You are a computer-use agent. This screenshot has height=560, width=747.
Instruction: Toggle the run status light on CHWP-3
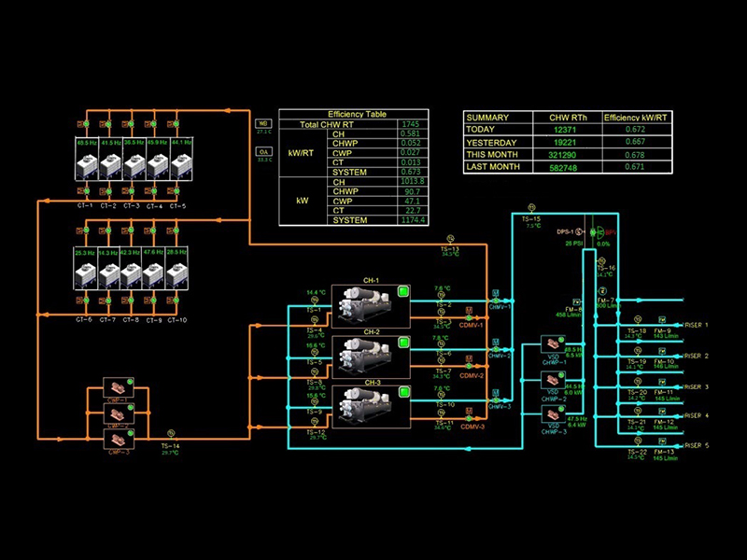pyautogui.click(x=561, y=409)
